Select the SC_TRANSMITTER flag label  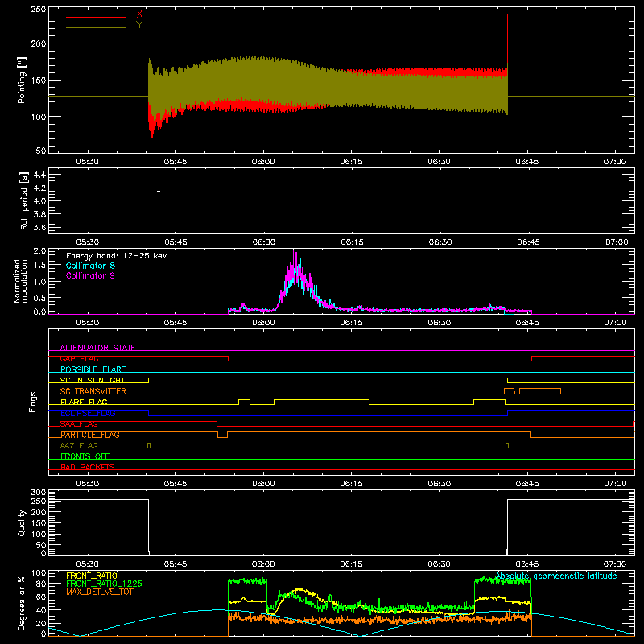(x=93, y=391)
